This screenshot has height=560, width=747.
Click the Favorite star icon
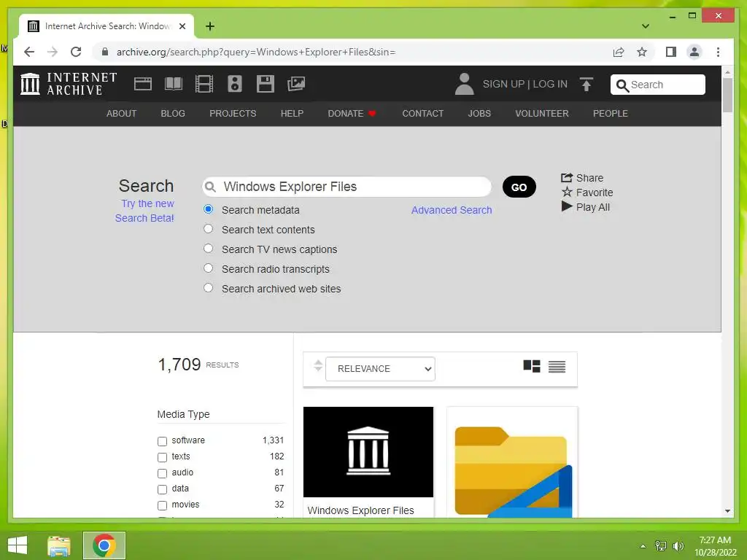566,192
